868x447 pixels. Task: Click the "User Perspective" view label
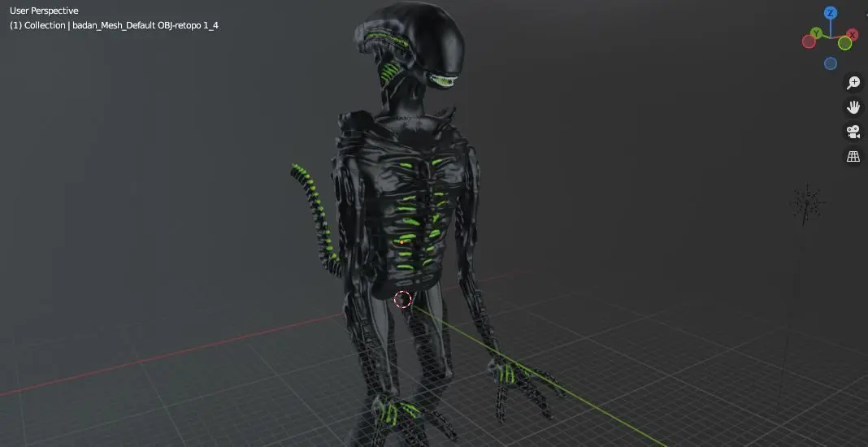coord(44,11)
